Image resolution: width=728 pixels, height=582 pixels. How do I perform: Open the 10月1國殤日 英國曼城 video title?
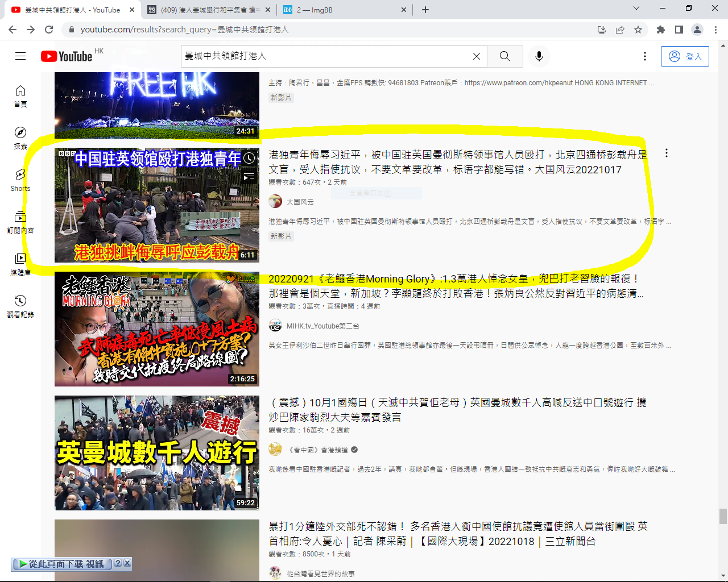pos(457,410)
